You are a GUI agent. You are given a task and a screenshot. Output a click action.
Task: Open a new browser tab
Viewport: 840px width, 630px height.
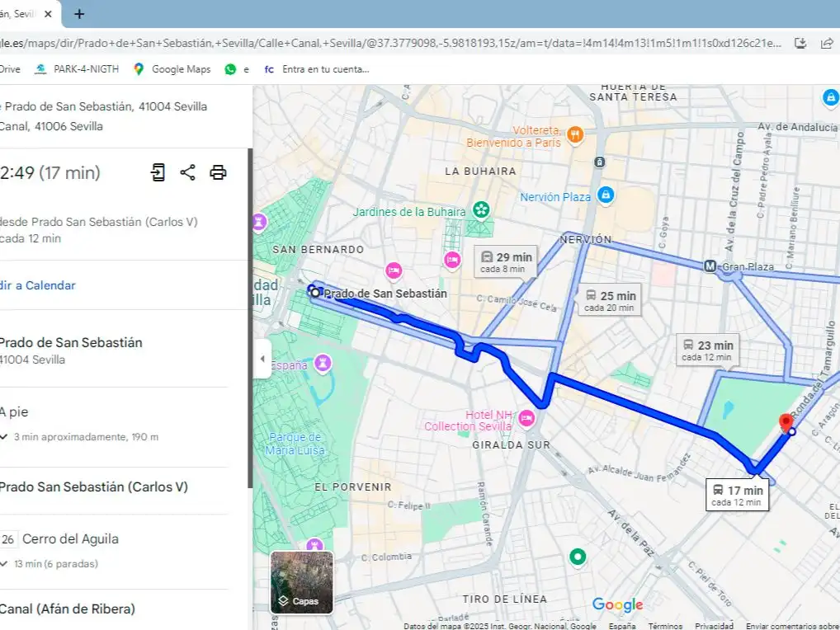click(79, 14)
